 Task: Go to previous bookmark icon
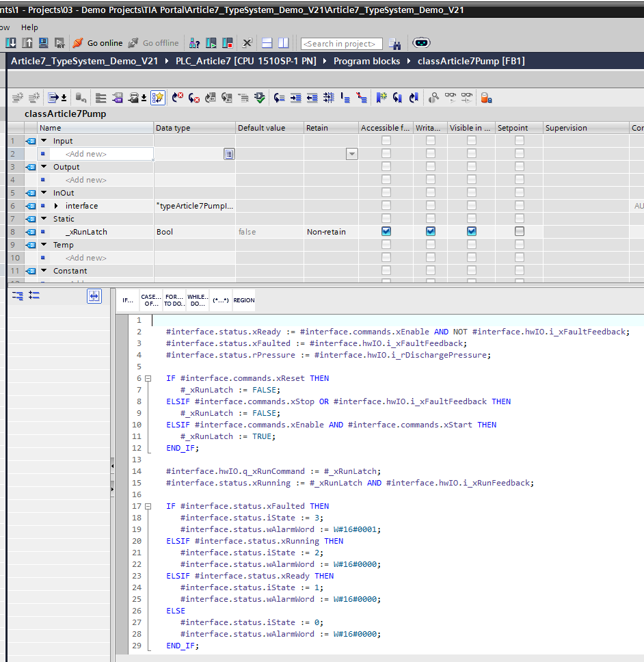tap(414, 98)
